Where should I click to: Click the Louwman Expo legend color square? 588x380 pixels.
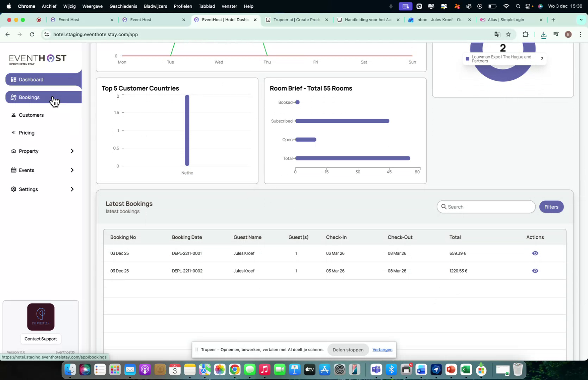pyautogui.click(x=467, y=59)
